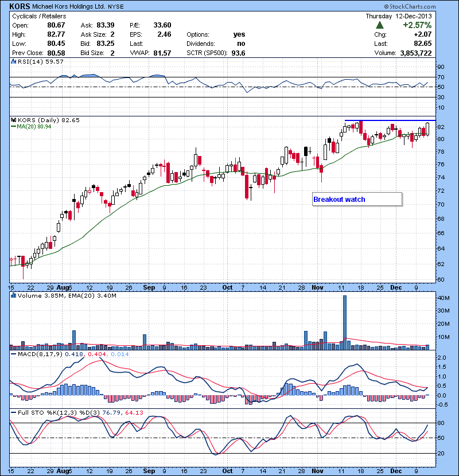Click the Volume figure 3,853,722
Image resolution: width=459 pixels, height=476 pixels.
[x=416, y=53]
